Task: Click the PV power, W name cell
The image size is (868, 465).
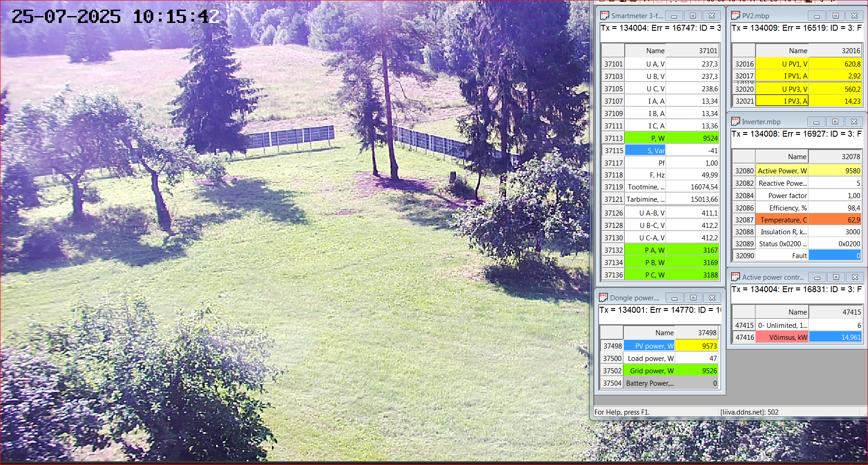Action: (x=649, y=346)
